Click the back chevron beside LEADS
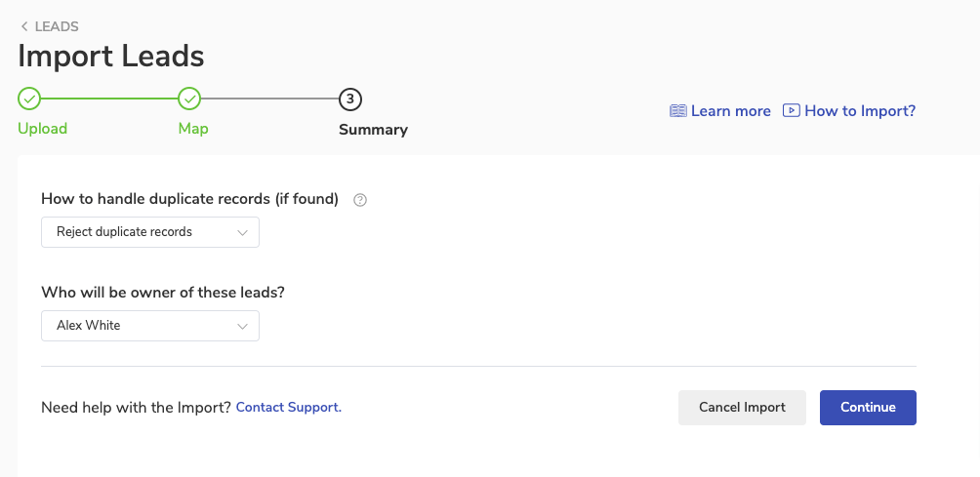Screen dimensions: 980x477 [x=24, y=27]
